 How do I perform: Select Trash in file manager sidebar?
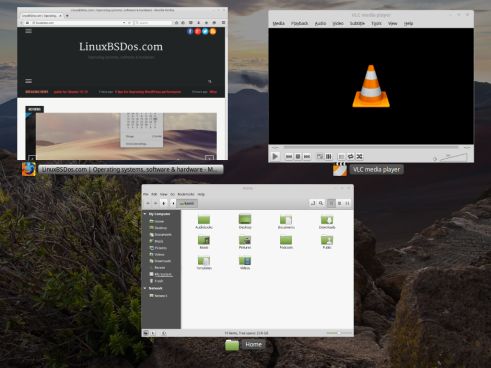click(156, 281)
